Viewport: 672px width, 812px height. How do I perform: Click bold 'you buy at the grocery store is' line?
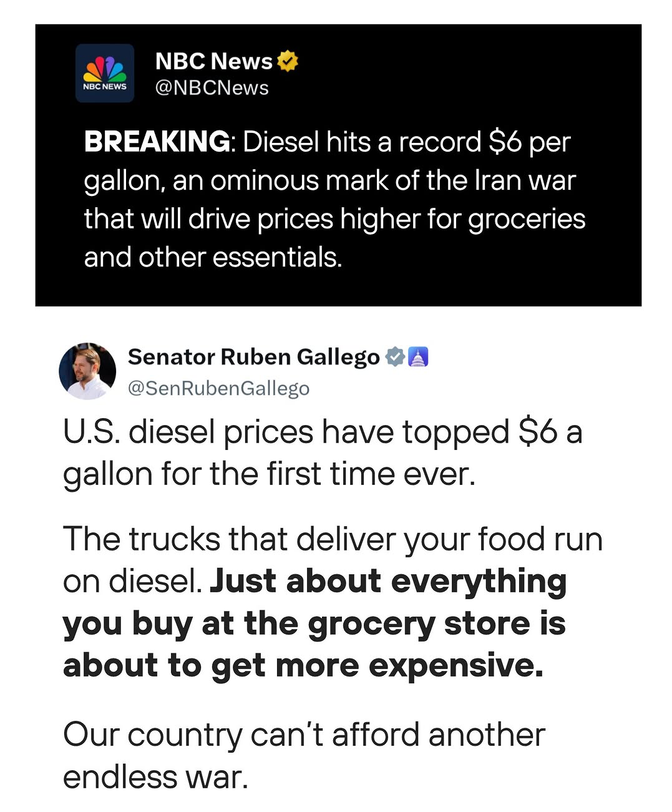314,624
